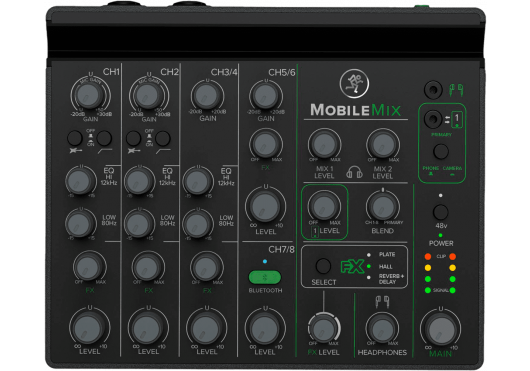The height and width of the screenshot is (371, 530).
Task: Set the CH2 FX send knob
Action: click(148, 267)
